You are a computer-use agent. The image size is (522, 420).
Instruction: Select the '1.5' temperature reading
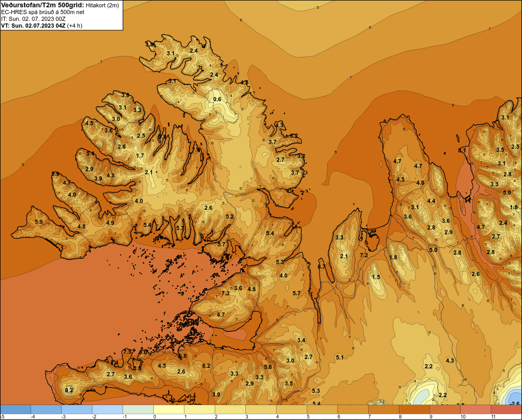click(x=376, y=277)
